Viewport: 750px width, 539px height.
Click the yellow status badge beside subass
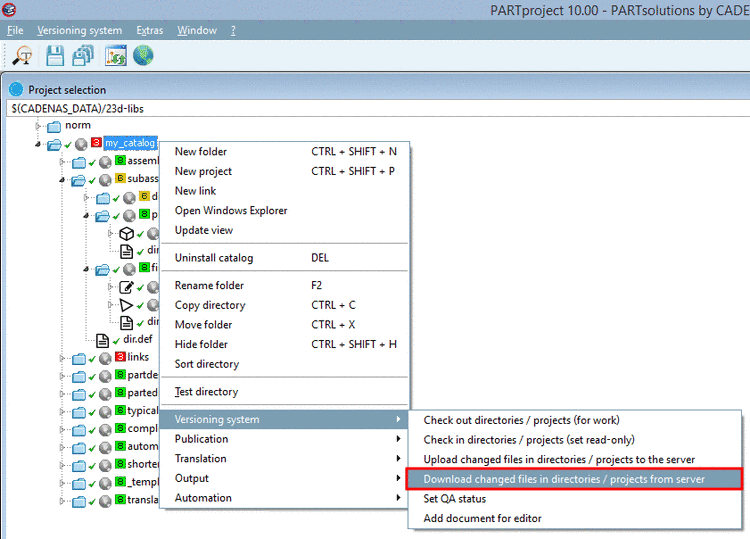coord(121,178)
